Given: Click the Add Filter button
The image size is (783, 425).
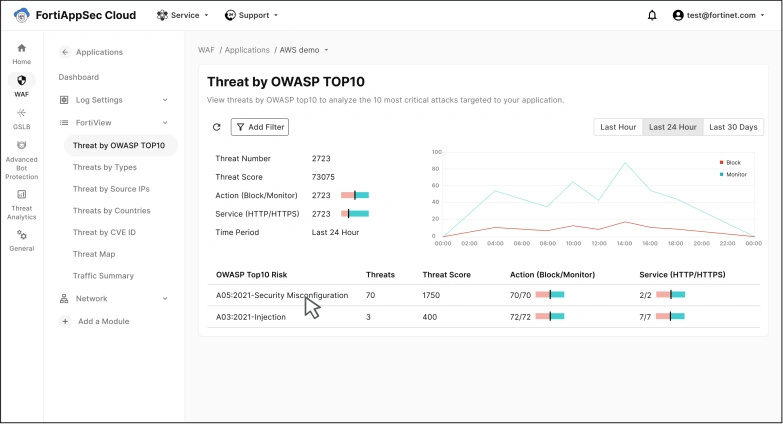Looking at the screenshot, I should pos(258,127).
